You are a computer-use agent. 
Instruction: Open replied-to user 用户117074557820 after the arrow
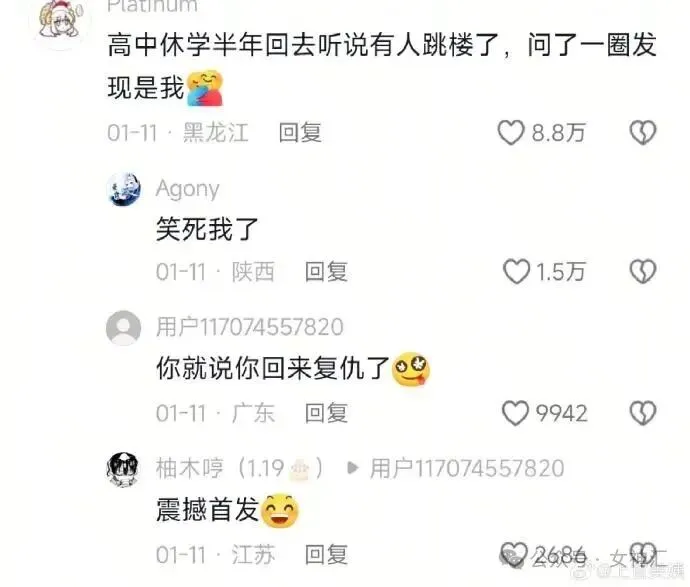pyautogui.click(x=466, y=468)
